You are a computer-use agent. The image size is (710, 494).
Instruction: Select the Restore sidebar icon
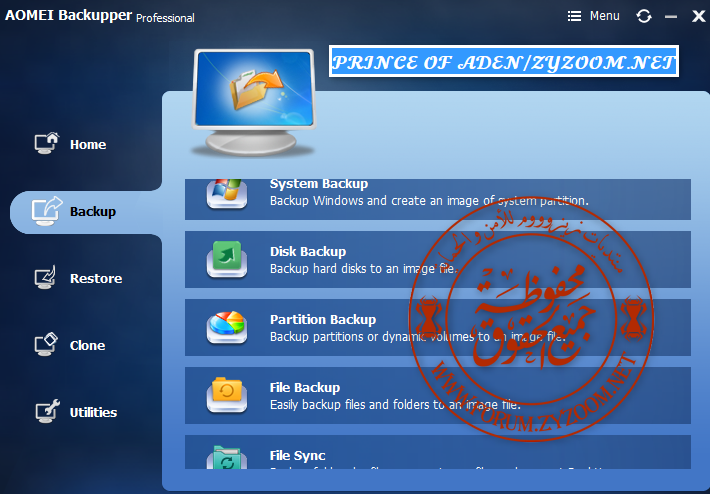point(46,277)
